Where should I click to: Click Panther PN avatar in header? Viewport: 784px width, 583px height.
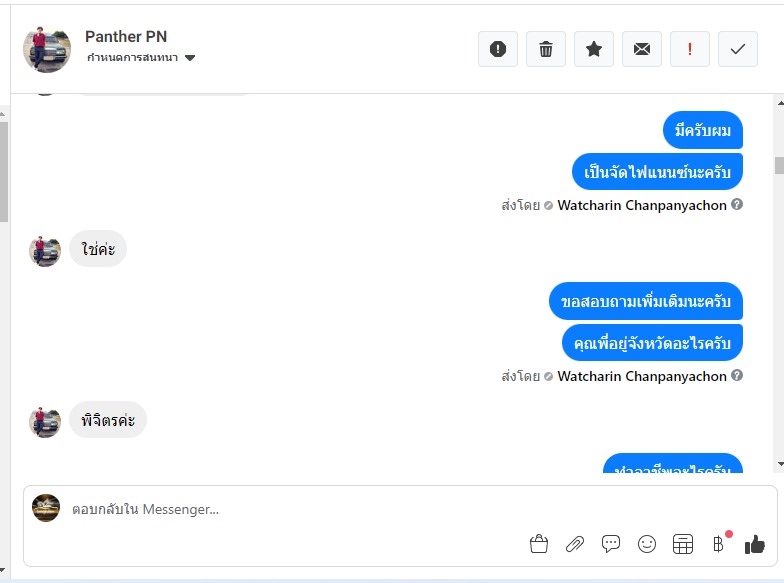(46, 50)
